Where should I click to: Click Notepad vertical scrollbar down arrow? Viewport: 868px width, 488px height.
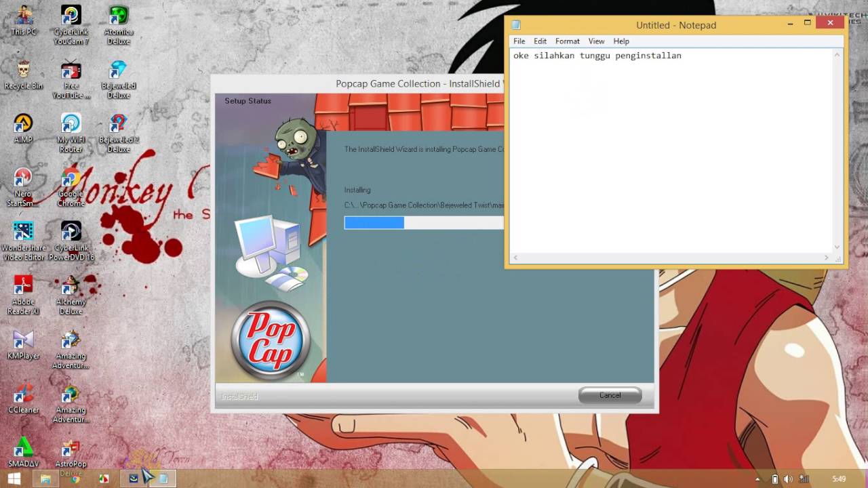point(837,247)
